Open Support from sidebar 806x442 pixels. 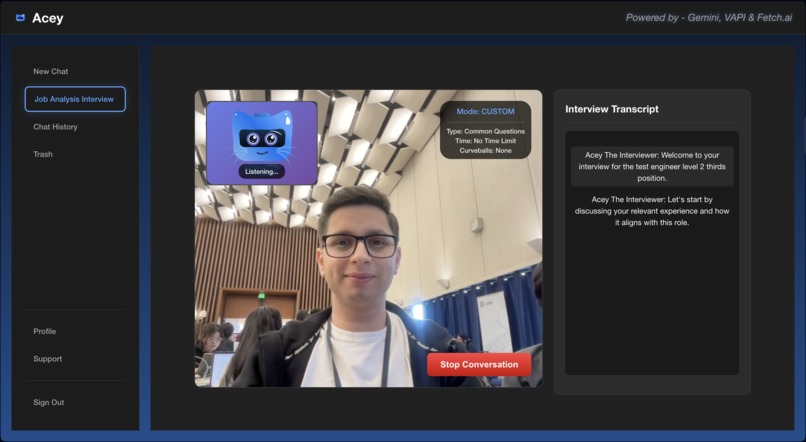point(47,359)
